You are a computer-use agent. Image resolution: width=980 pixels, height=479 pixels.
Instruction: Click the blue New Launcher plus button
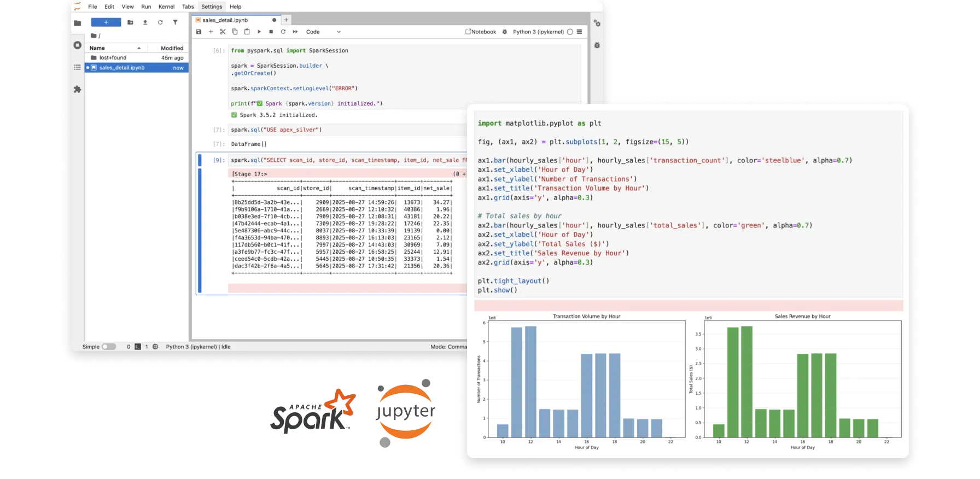pos(106,22)
